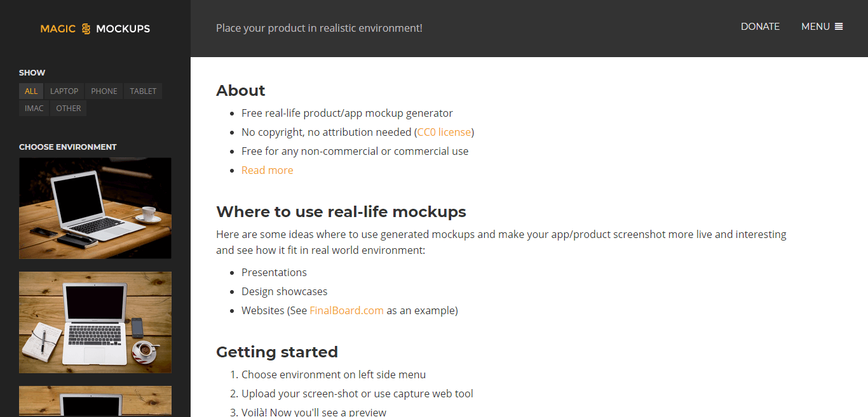Click 'Free real-life product/app mockup generator' text
The image size is (868, 417).
coord(347,113)
